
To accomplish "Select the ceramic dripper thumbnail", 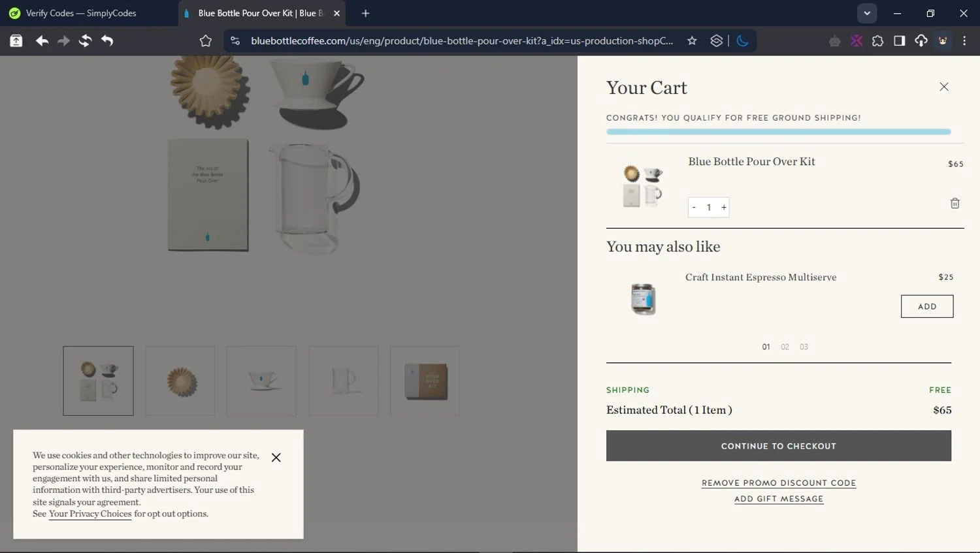I will (x=261, y=381).
